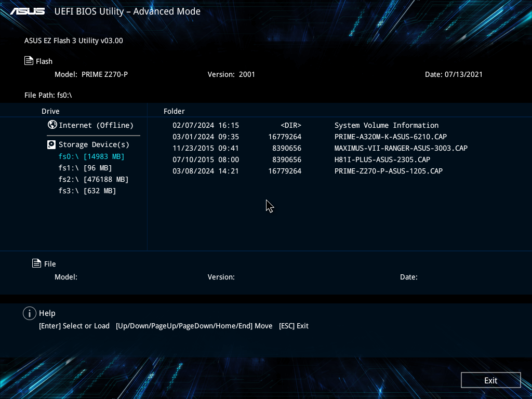Click the File section Version: field
This screenshot has height=399, width=532.
221,277
